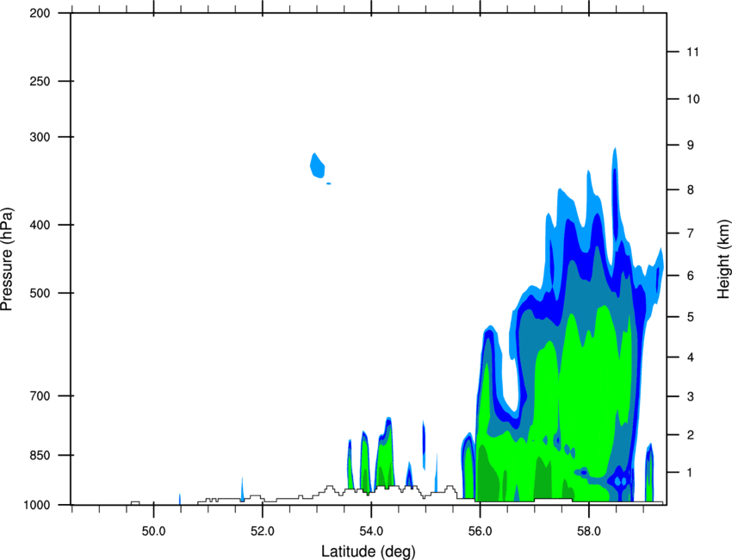
Task: Pick the 11 km height tick label
Action: [693, 52]
